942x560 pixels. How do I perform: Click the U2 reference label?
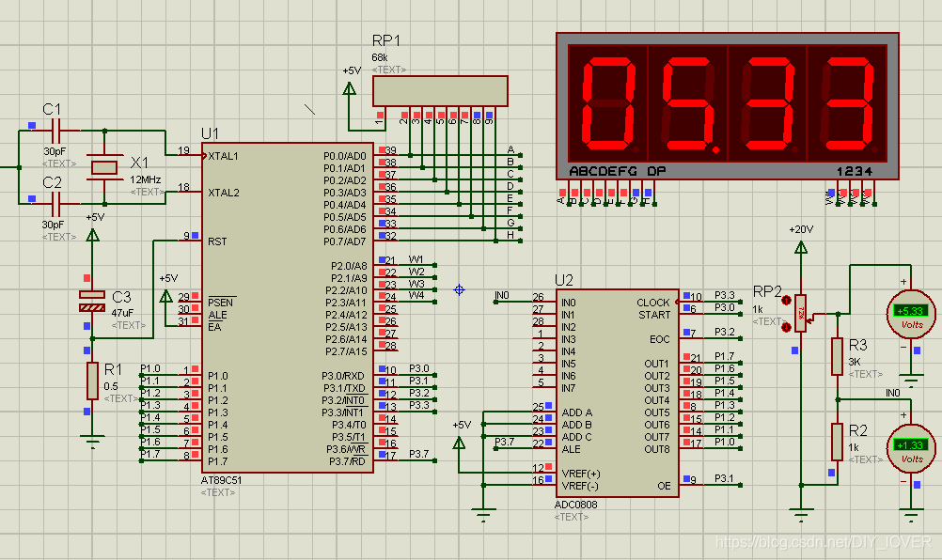(563, 280)
